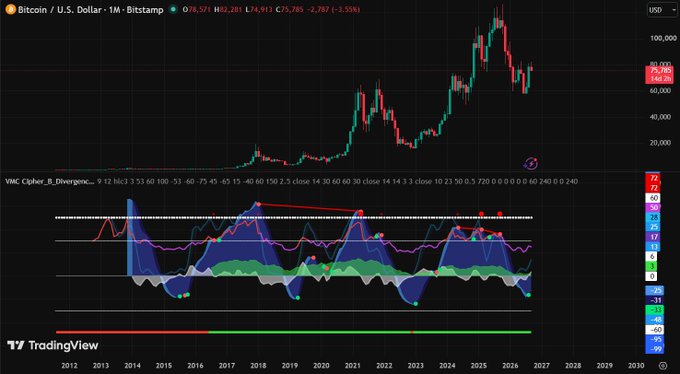The height and width of the screenshot is (374, 680).
Task: Click the low value L74,913
Action: click(x=260, y=10)
